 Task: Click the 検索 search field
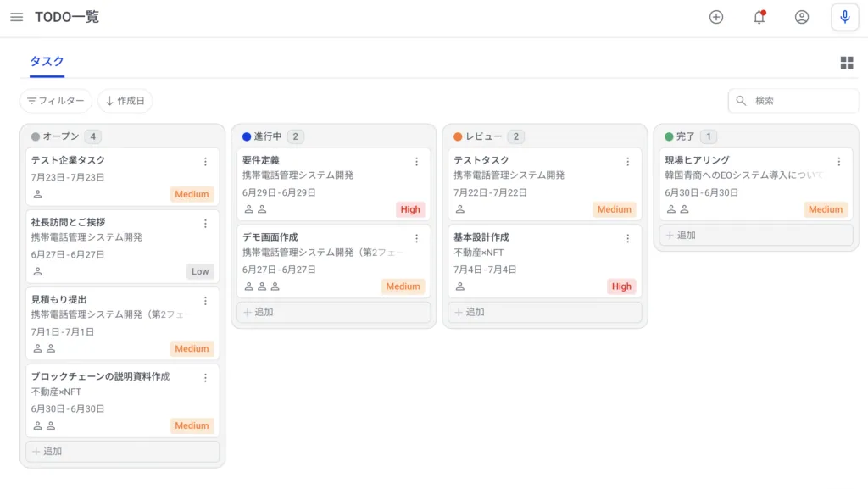793,101
